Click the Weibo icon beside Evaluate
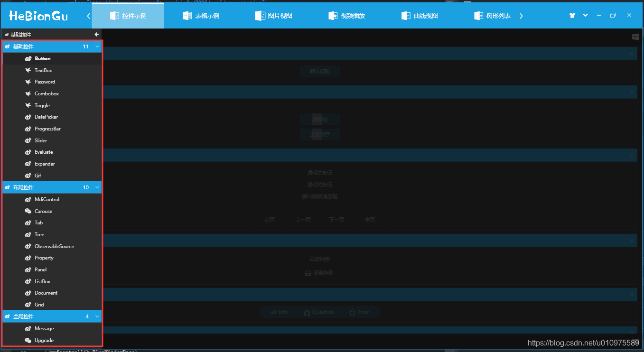644x352 pixels. coord(28,152)
